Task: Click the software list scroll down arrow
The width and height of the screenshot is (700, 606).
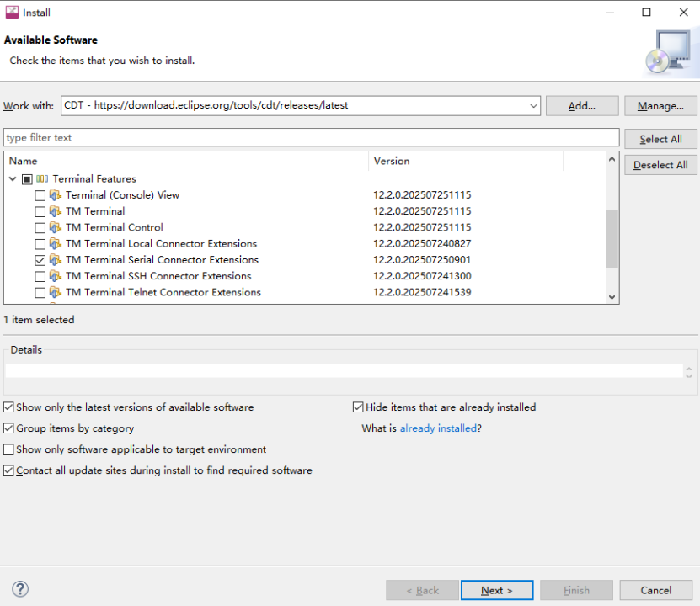Action: (612, 297)
